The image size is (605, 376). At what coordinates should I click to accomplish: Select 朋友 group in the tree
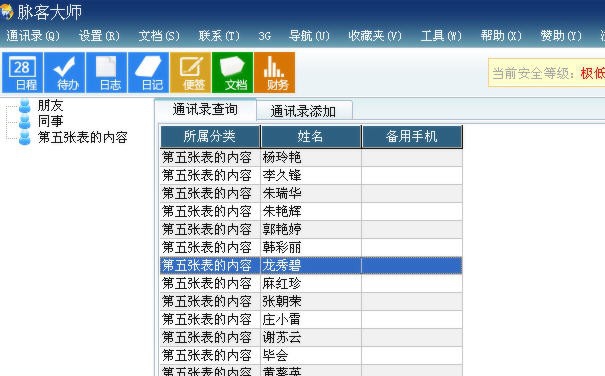click(50, 105)
